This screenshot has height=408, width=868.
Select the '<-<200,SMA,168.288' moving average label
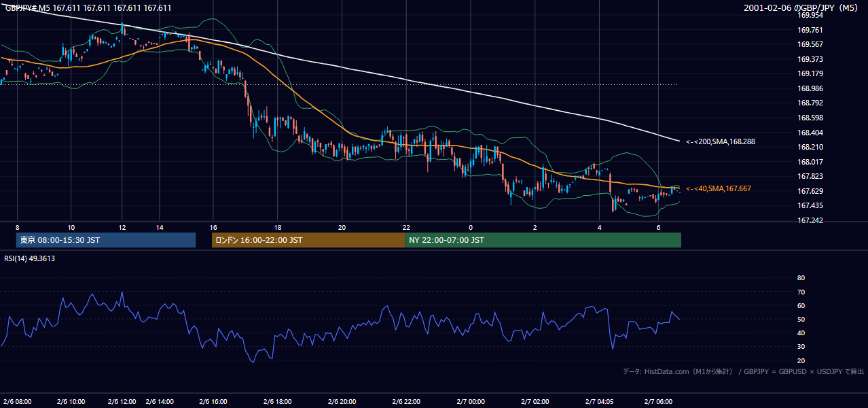[721, 142]
